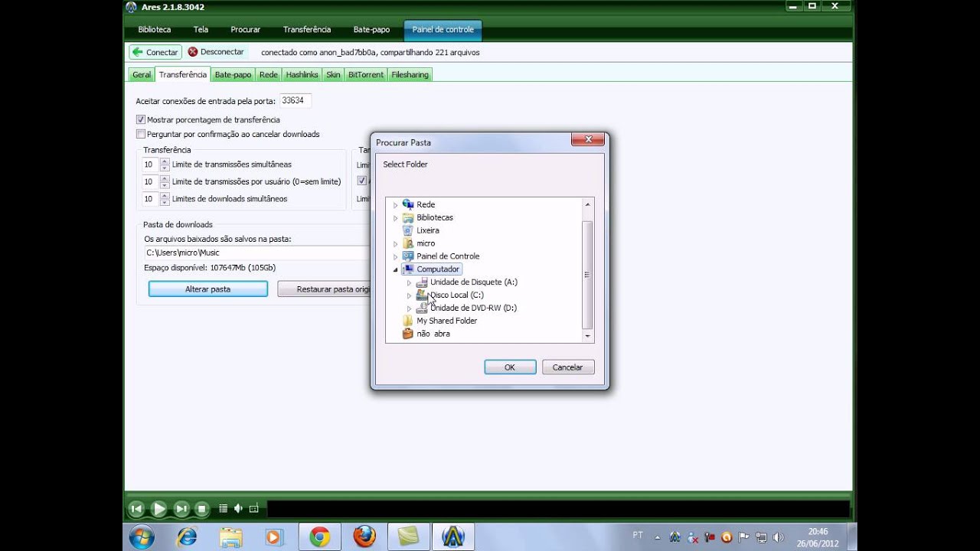Click the red Desconectar icon

coord(193,52)
